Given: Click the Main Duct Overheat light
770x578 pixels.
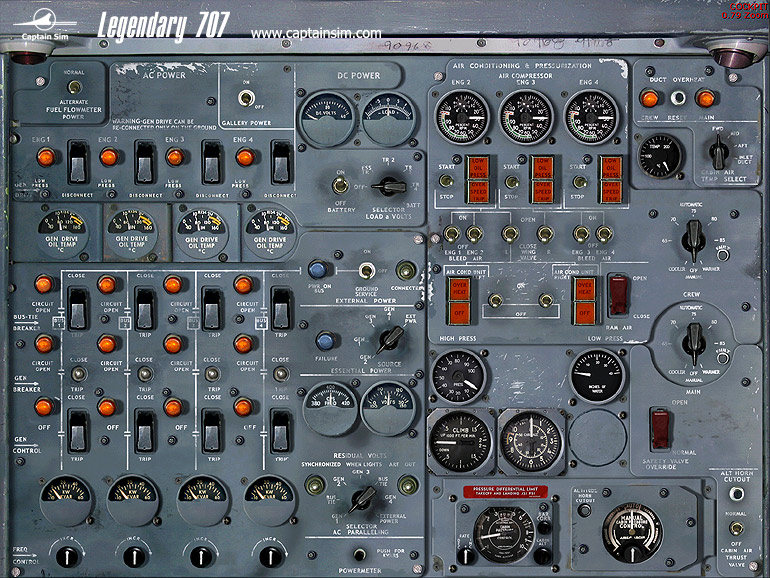Looking at the screenshot, I should click(x=705, y=99).
